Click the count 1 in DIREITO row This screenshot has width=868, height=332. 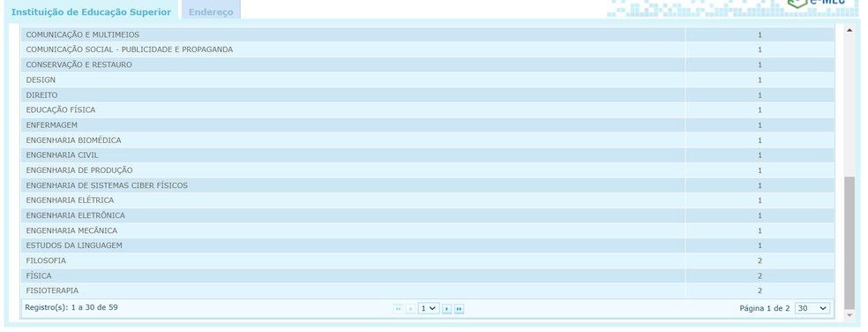tap(760, 94)
